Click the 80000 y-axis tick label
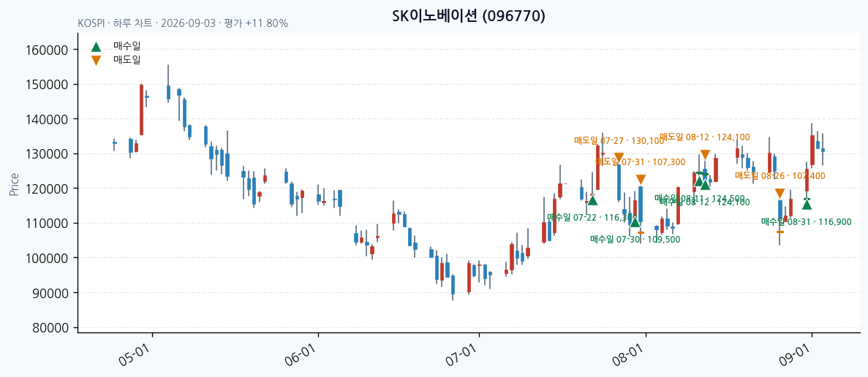 50,328
